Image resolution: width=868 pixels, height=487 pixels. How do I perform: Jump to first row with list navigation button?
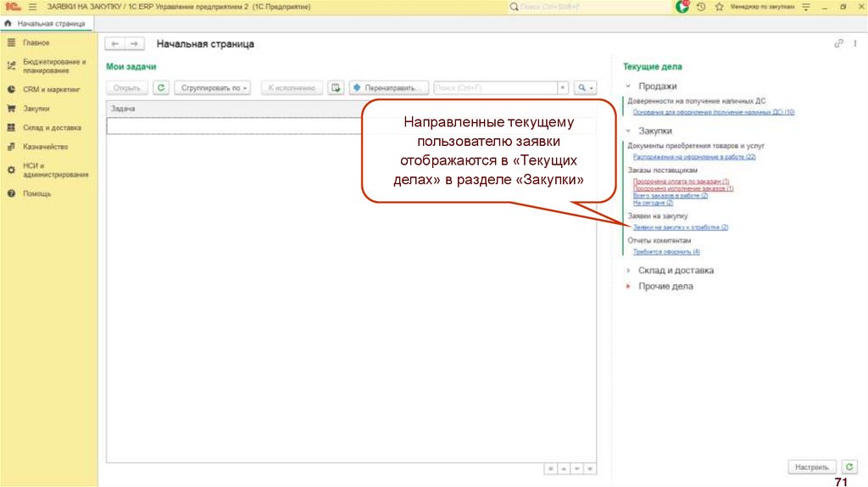click(550, 468)
